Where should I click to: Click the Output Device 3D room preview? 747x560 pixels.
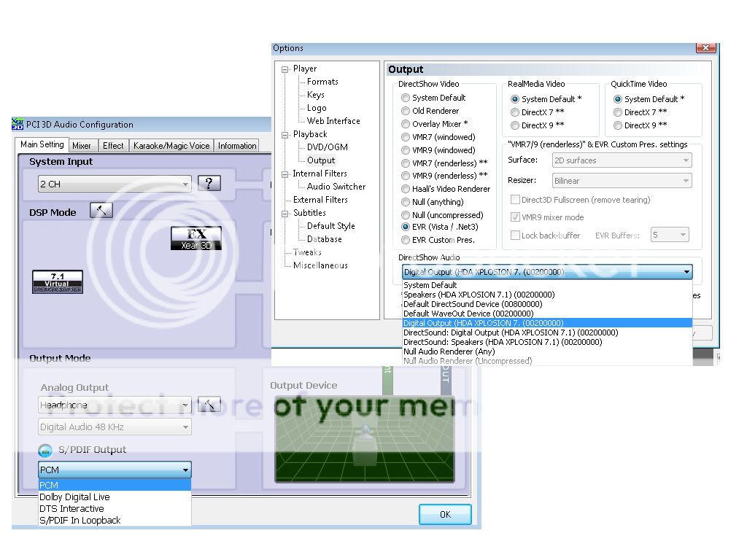coord(364,440)
